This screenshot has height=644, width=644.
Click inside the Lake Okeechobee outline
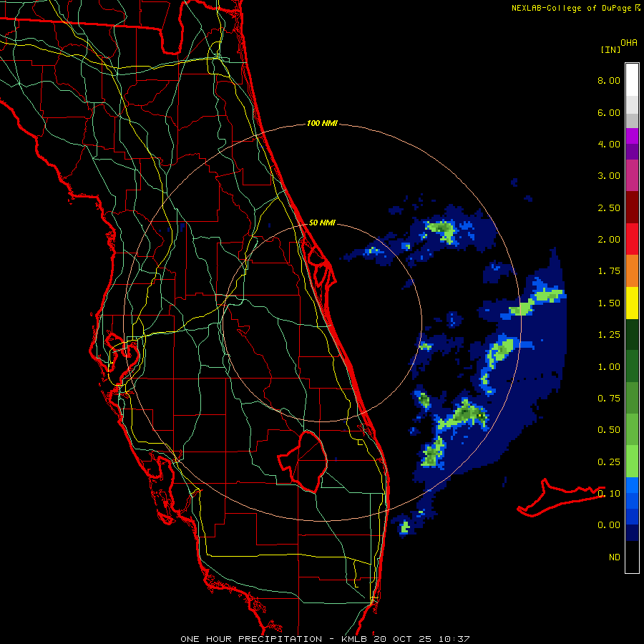[x=307, y=461]
